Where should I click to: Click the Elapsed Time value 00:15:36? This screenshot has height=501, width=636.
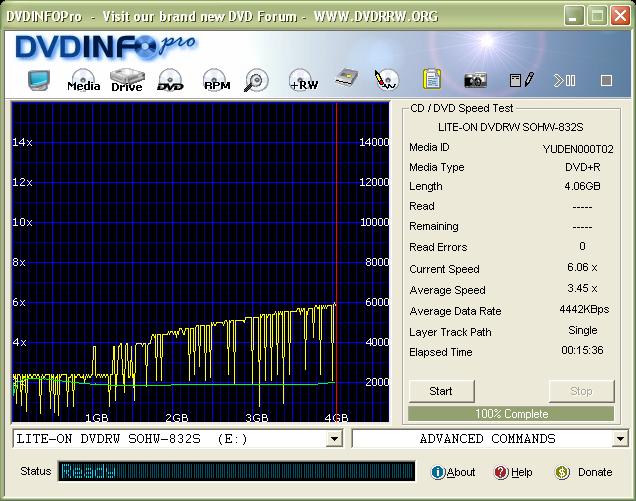(582, 350)
